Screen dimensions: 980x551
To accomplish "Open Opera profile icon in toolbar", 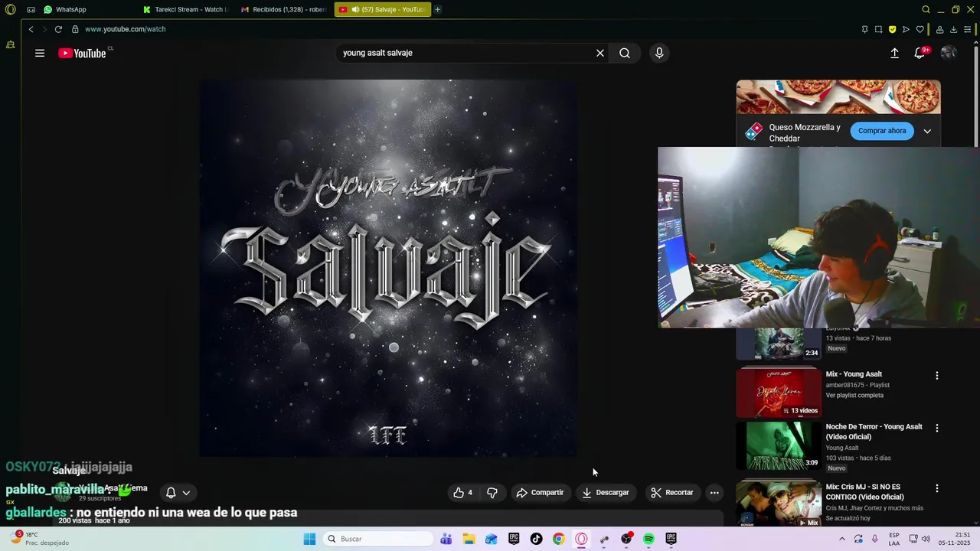I will coord(939,29).
